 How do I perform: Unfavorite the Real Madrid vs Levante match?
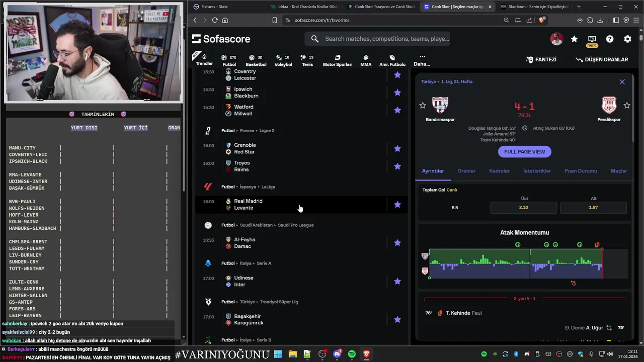click(397, 205)
